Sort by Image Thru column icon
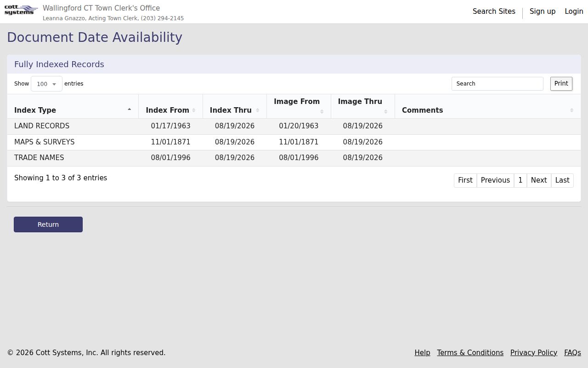Viewport: 588px width, 368px height. click(x=385, y=111)
